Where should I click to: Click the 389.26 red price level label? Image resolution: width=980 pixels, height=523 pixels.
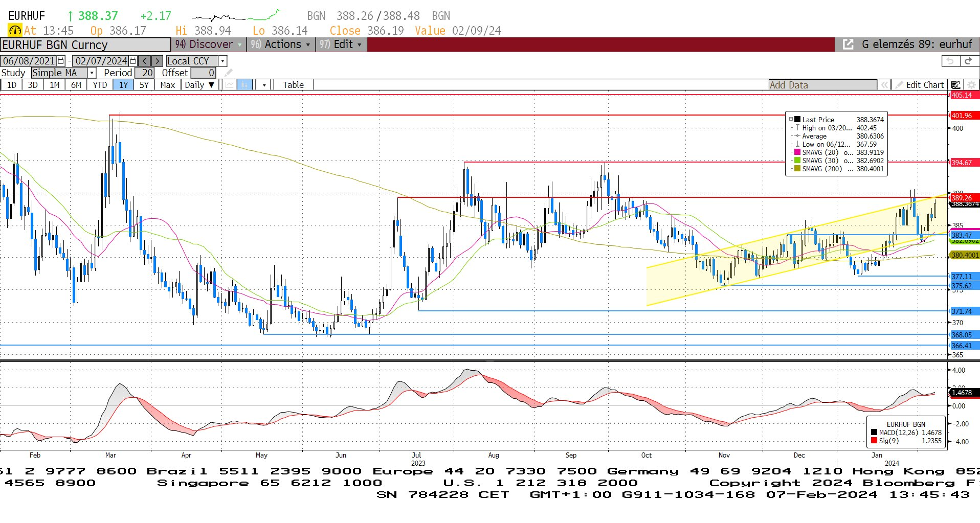click(x=964, y=197)
